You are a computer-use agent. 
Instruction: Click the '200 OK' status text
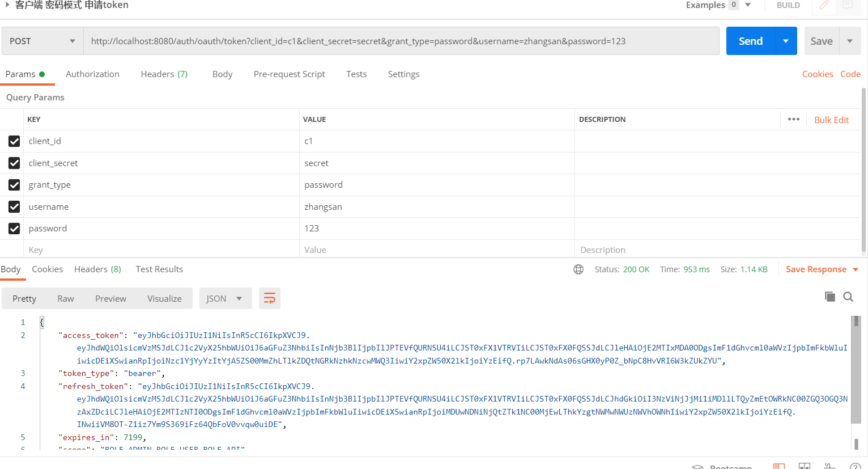636,269
